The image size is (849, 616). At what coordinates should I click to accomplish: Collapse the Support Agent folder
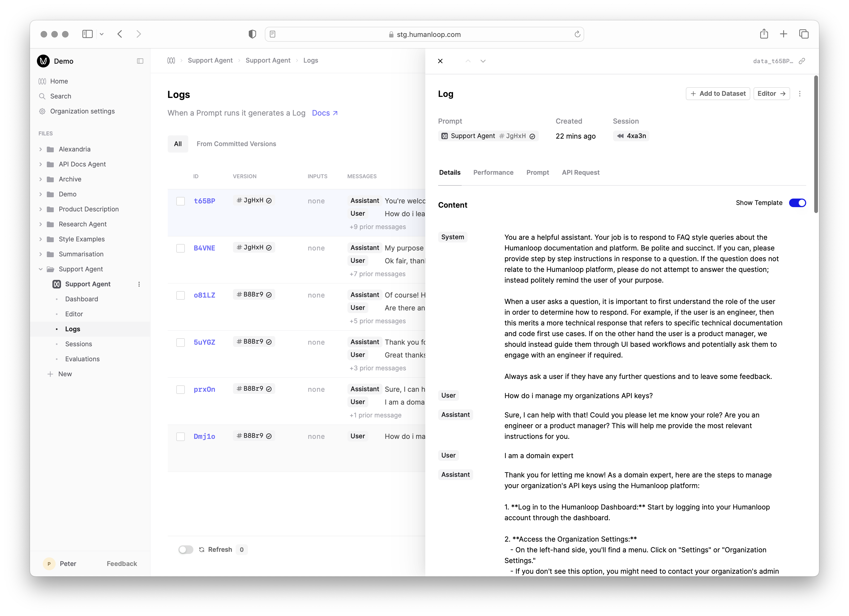pyautogui.click(x=41, y=269)
